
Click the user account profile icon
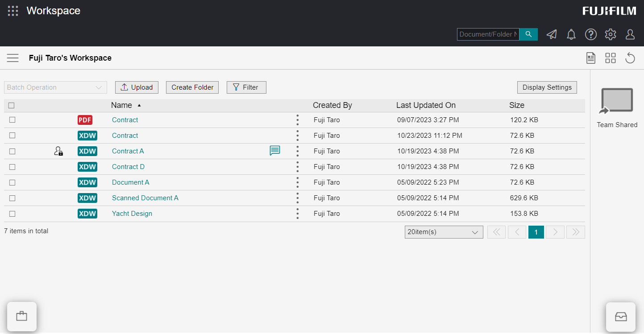[630, 34]
